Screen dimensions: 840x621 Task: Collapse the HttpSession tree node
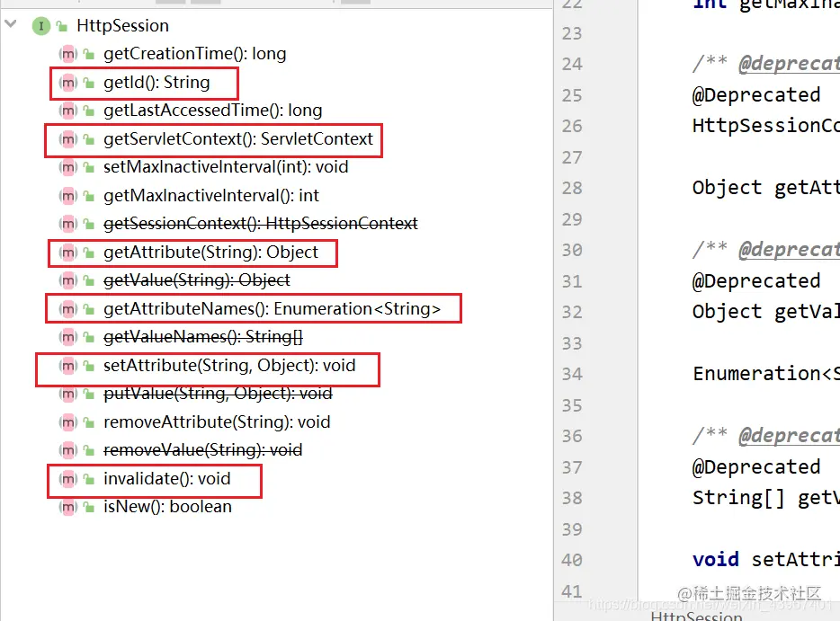(11, 24)
